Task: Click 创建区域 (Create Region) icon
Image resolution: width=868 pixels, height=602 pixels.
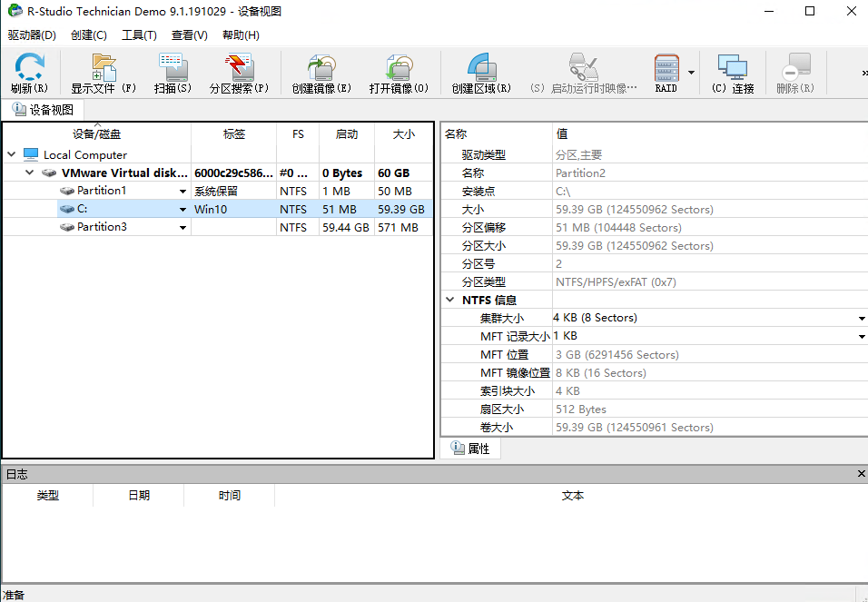Action: point(481,74)
